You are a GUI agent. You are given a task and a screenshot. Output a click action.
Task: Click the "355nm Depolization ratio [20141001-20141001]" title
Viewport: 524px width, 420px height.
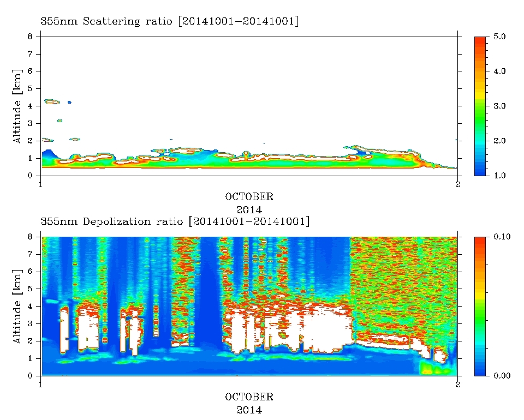pyautogui.click(x=175, y=221)
